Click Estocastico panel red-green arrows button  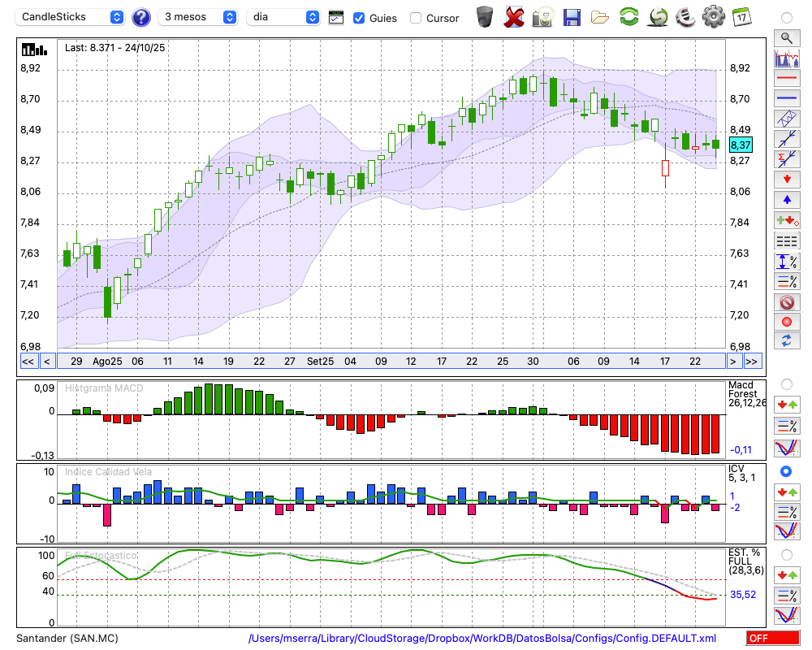click(x=787, y=575)
